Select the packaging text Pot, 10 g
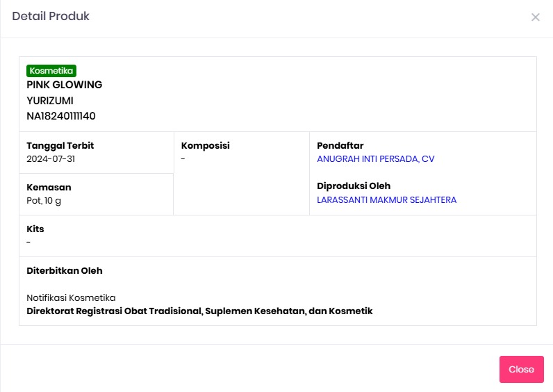Screen dimensions: 553x392 click(x=44, y=201)
